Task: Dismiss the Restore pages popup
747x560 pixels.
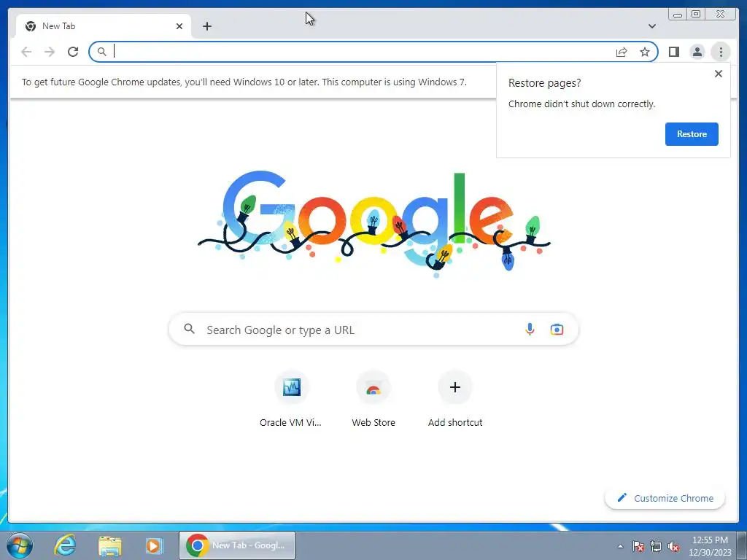Action: [x=719, y=74]
